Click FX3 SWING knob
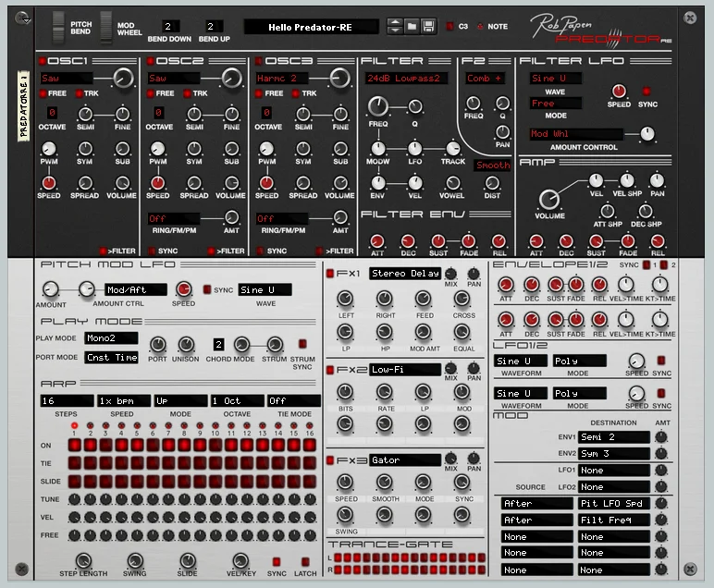Viewport: 714px width, 588px height. (x=345, y=515)
